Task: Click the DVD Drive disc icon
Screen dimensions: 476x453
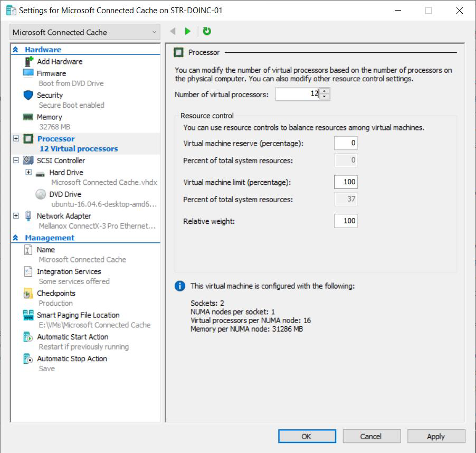Action: [41, 194]
